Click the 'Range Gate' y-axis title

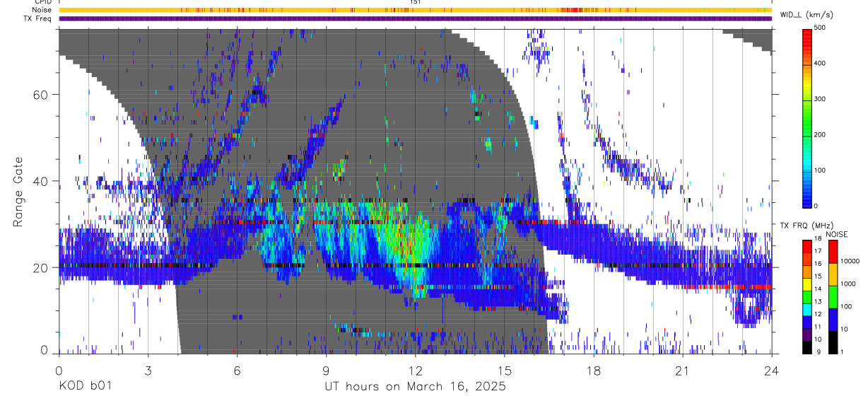(x=17, y=192)
